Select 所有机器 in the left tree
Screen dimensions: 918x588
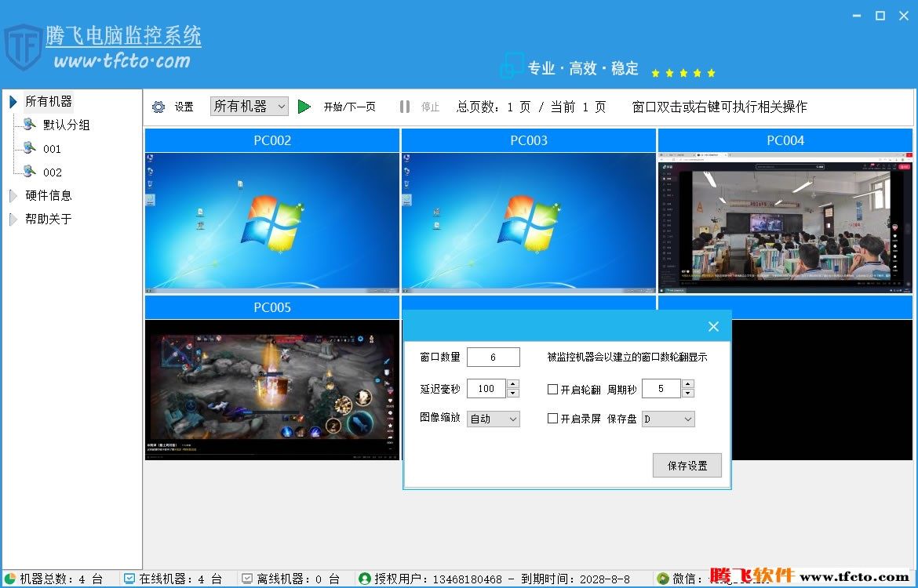point(49,101)
